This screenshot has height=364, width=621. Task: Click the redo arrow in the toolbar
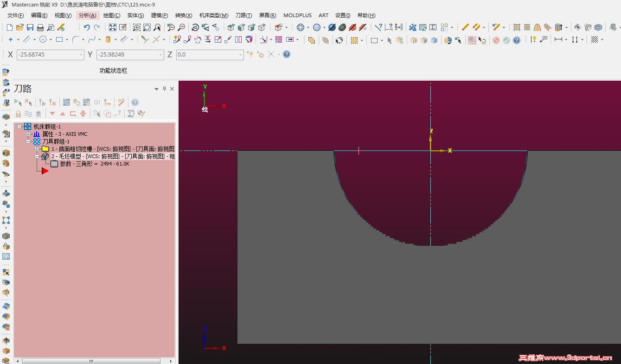tap(96, 27)
